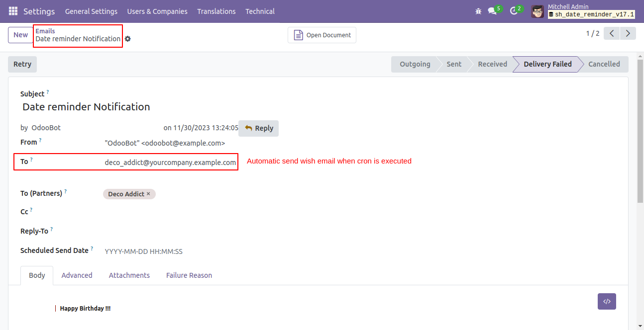Click the debug bug icon
Image resolution: width=644 pixels, height=330 pixels.
pyautogui.click(x=478, y=11)
